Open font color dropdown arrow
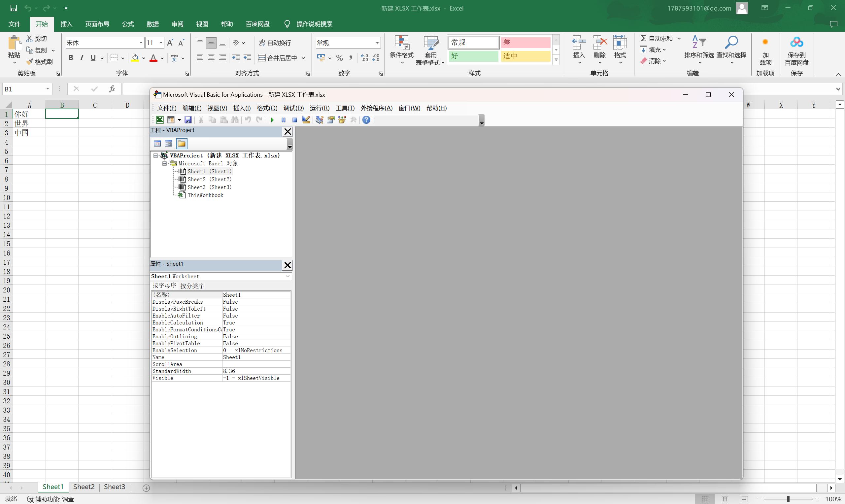The height and width of the screenshot is (504, 845). [x=162, y=58]
